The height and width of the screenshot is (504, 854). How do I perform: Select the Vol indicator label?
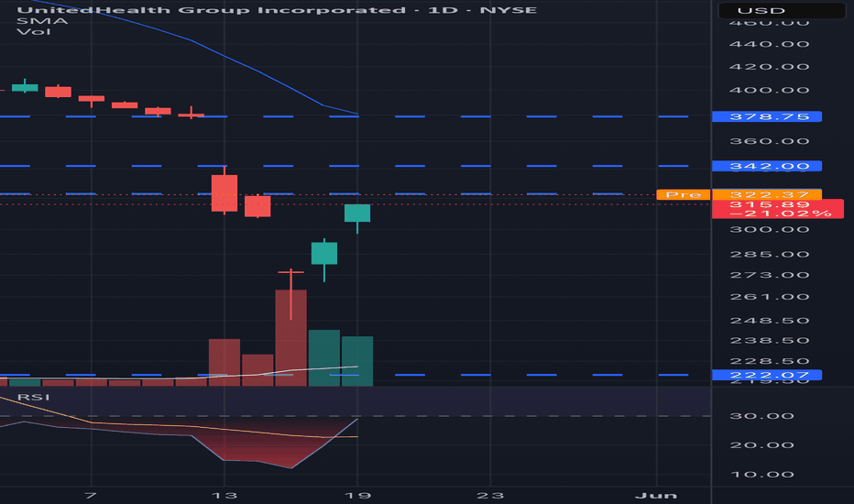click(x=33, y=31)
